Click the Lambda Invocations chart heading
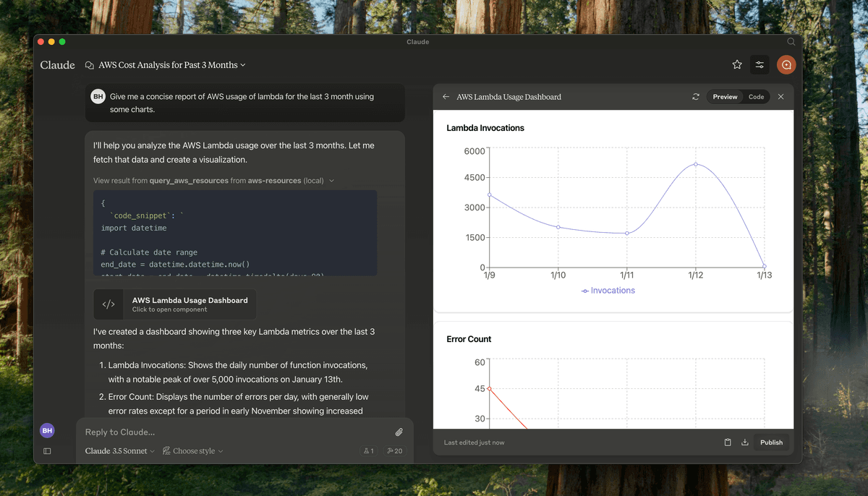 click(x=485, y=128)
